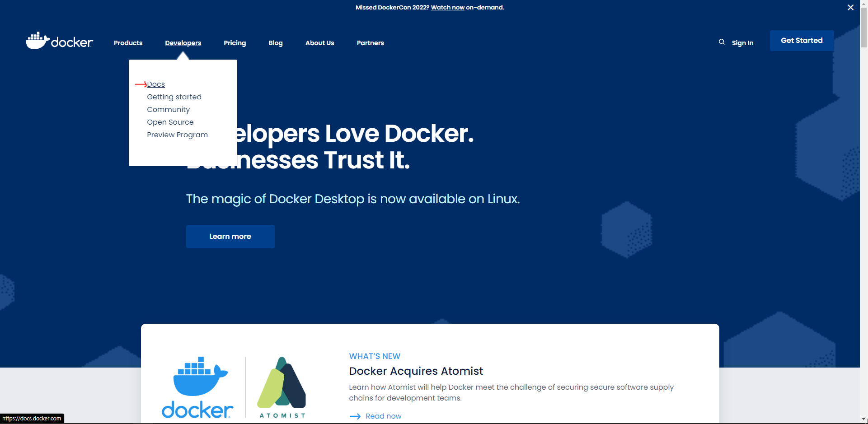Click the Docker whale logo in header
Screen dimensions: 868x424
coord(60,41)
